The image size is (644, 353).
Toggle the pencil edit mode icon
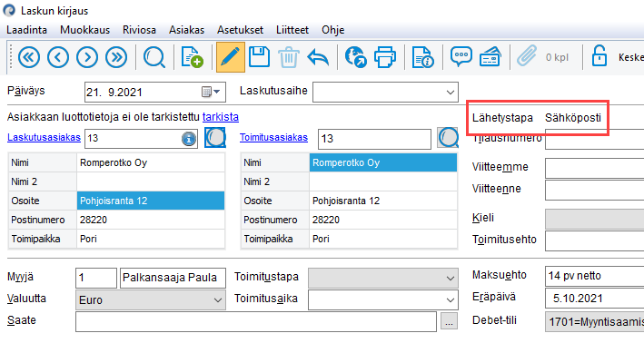[x=230, y=57]
